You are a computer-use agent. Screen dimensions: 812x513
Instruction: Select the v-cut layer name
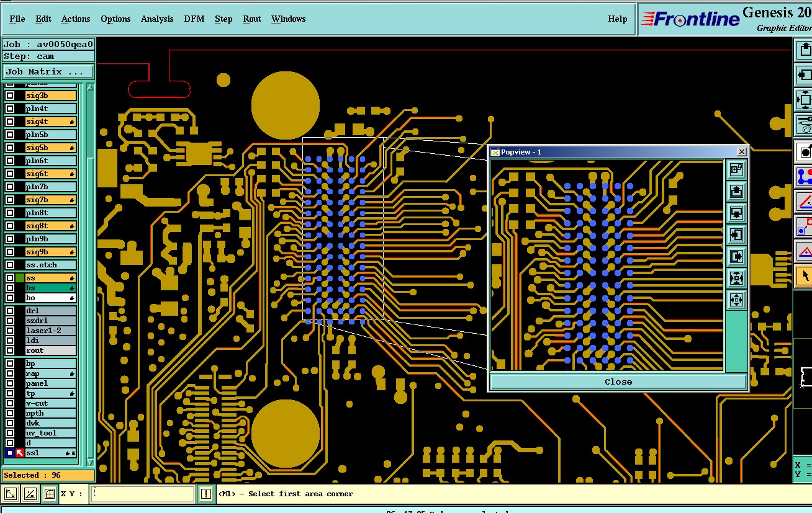click(50, 403)
